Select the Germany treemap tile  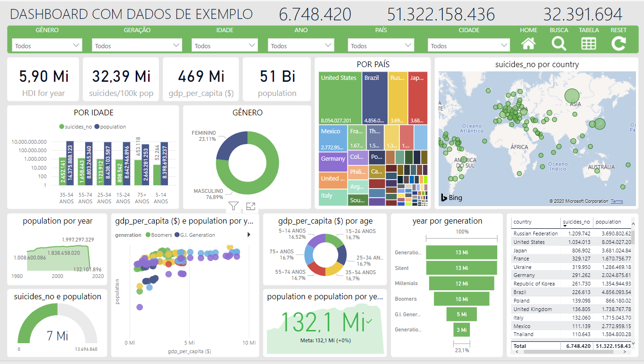pos(333,162)
